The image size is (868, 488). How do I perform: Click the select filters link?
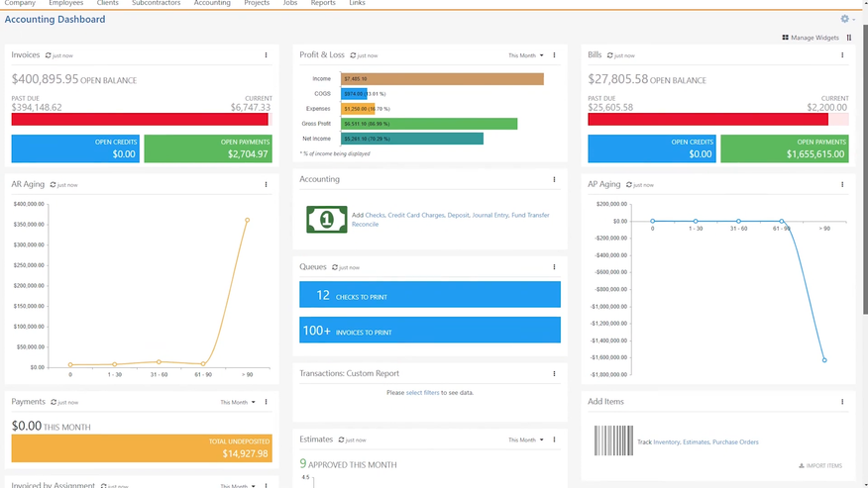[x=422, y=393]
